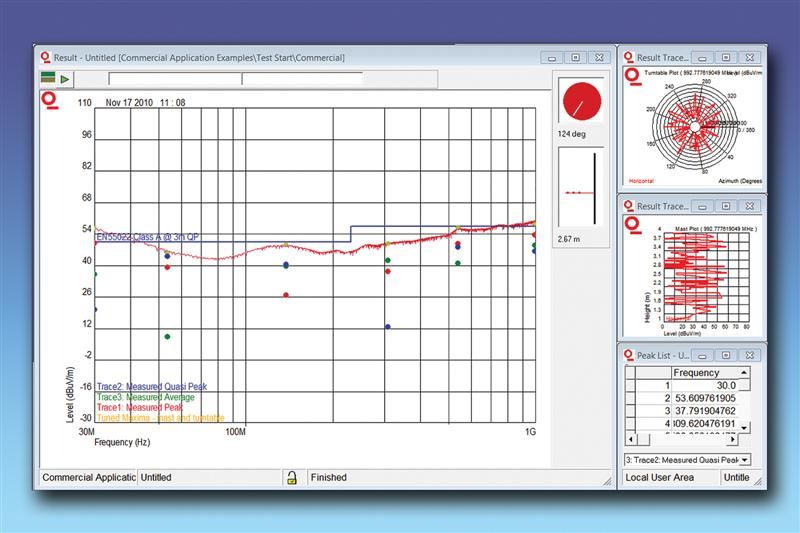Click the turntable Result Trace title bar logo

click(x=629, y=57)
